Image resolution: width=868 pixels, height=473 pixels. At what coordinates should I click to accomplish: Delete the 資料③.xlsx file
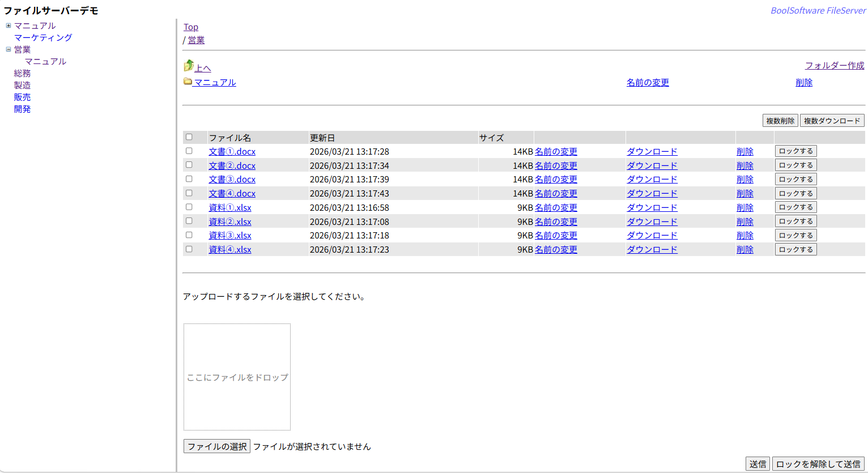point(744,236)
